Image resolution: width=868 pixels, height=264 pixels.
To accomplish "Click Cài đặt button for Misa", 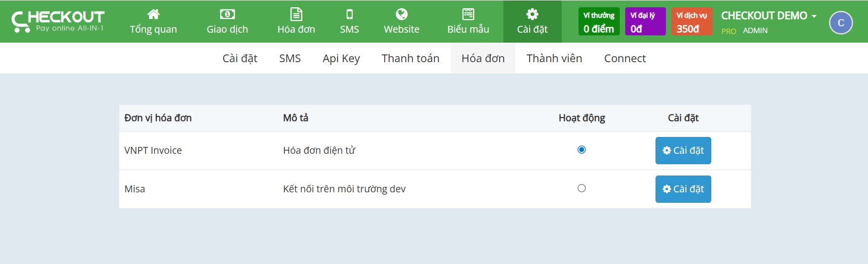I will pyautogui.click(x=683, y=189).
